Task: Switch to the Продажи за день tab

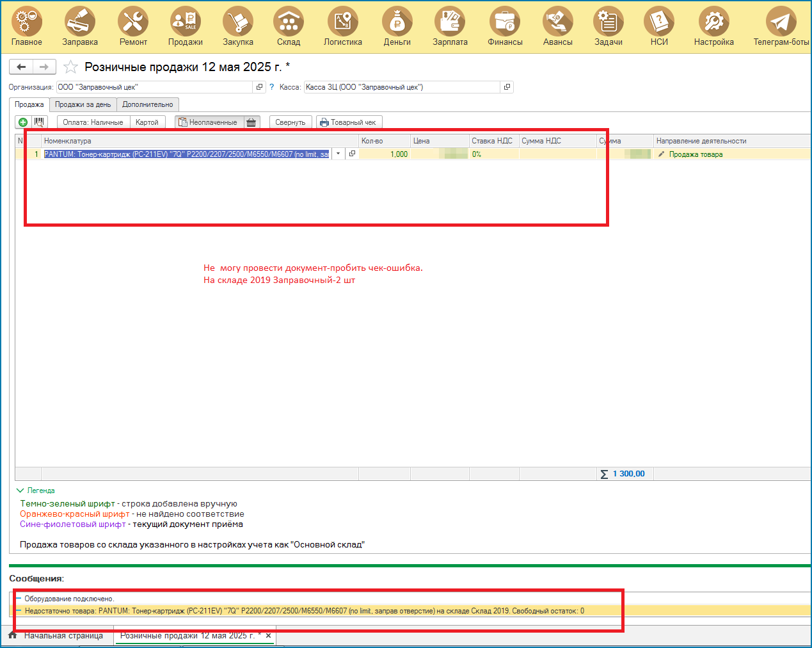Action: point(83,104)
